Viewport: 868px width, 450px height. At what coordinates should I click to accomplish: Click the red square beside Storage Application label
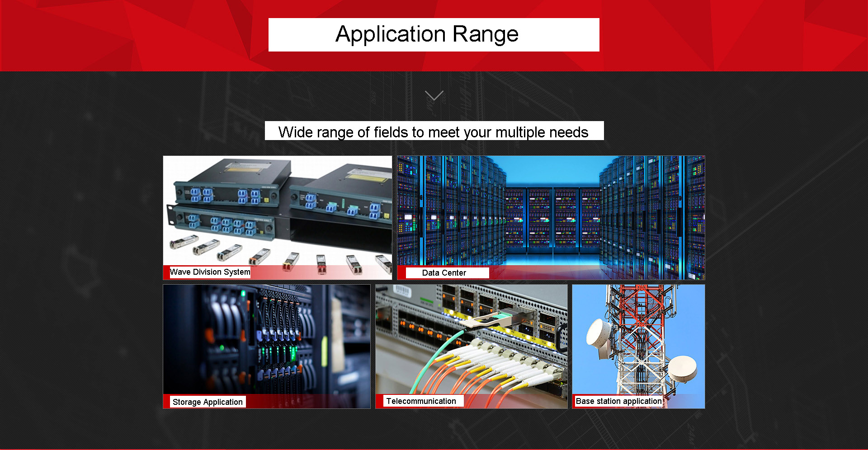point(166,402)
